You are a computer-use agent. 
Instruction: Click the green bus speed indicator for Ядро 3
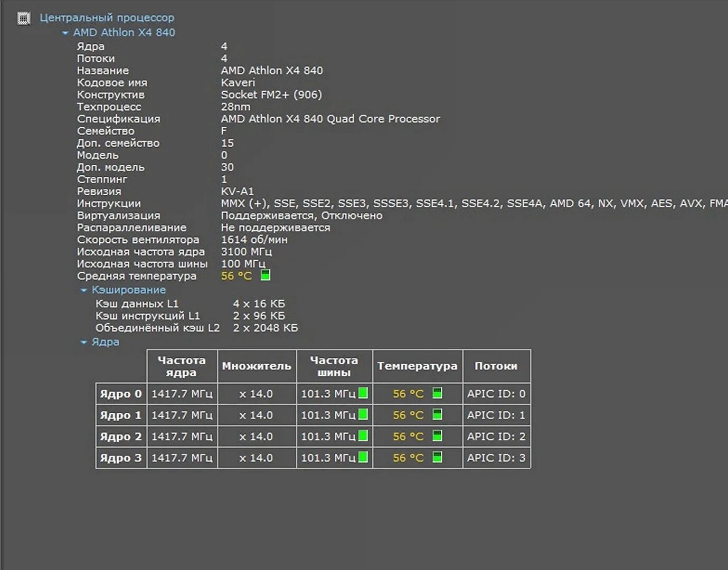363,457
